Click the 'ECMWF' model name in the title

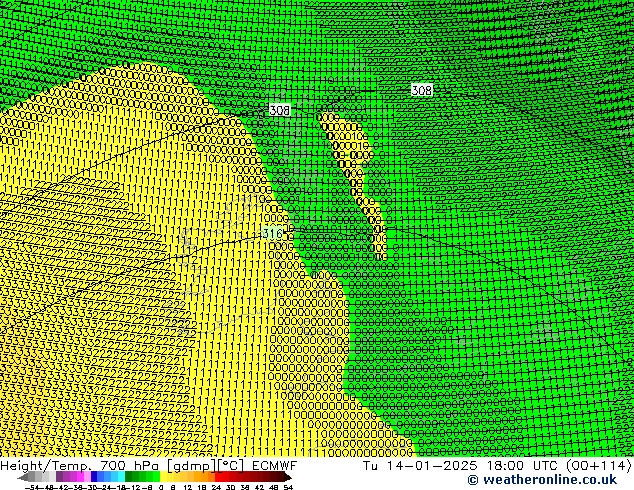275,466
